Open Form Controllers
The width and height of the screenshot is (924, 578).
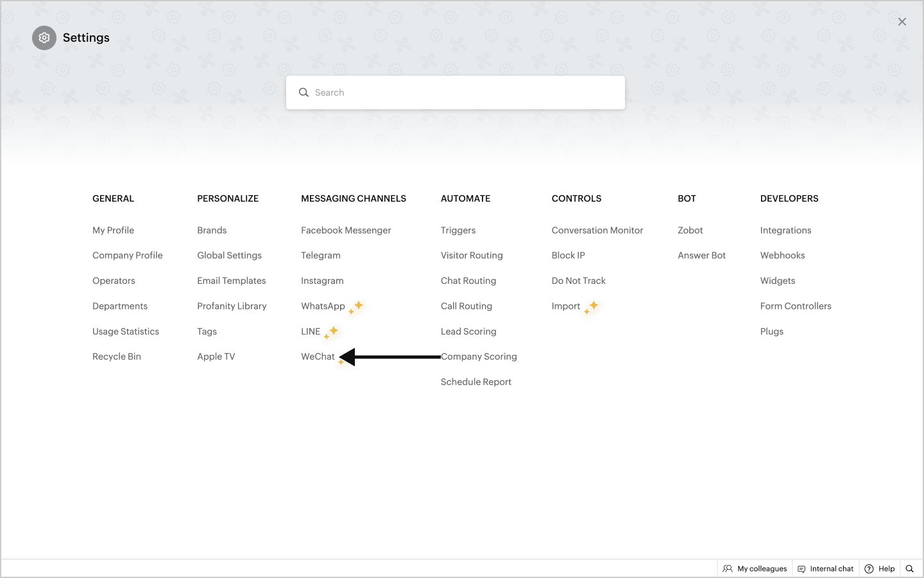pos(796,306)
